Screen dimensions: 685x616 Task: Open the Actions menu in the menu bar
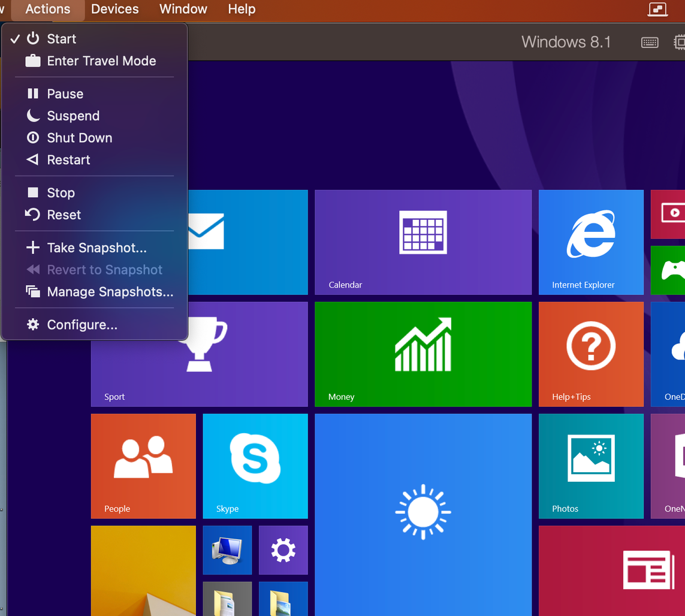[x=47, y=9]
